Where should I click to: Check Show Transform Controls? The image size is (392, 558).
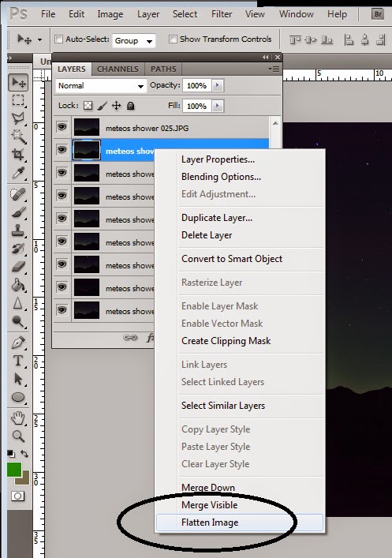tap(173, 39)
